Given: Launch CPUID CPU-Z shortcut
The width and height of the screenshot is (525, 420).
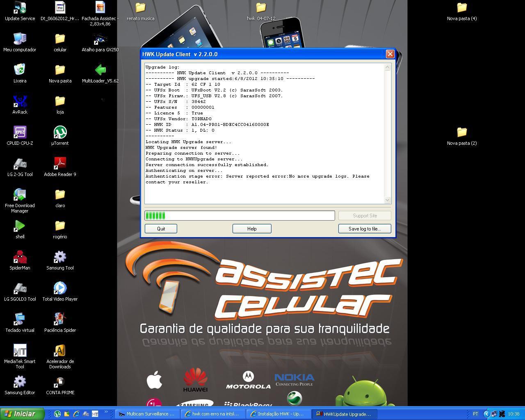Looking at the screenshot, I should 20,136.
